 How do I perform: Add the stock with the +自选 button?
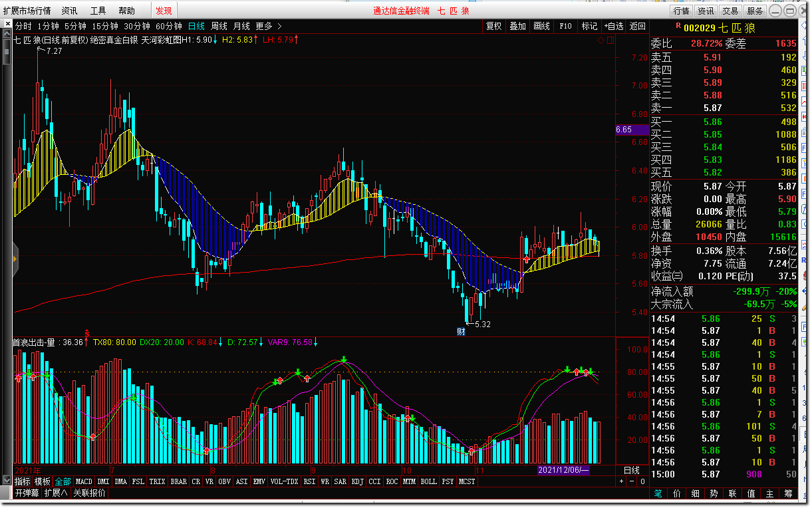coord(614,27)
